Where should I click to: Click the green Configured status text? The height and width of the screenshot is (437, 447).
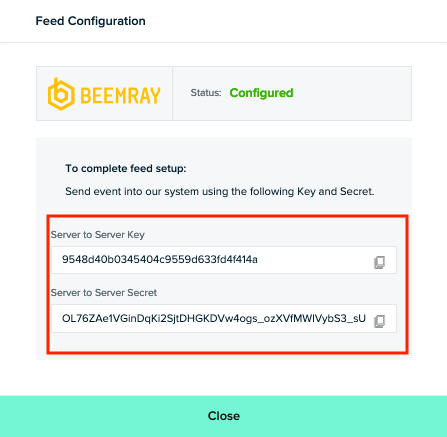261,93
